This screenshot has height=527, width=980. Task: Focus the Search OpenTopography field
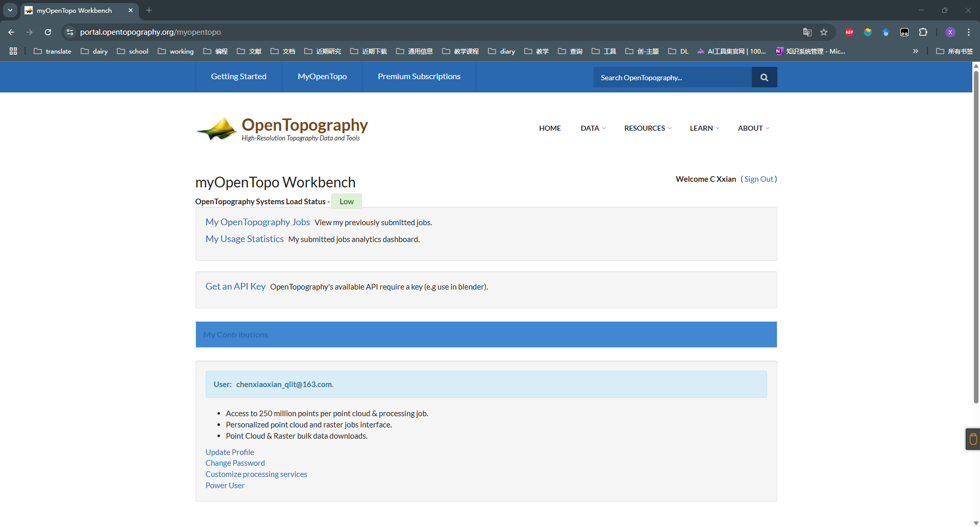672,77
